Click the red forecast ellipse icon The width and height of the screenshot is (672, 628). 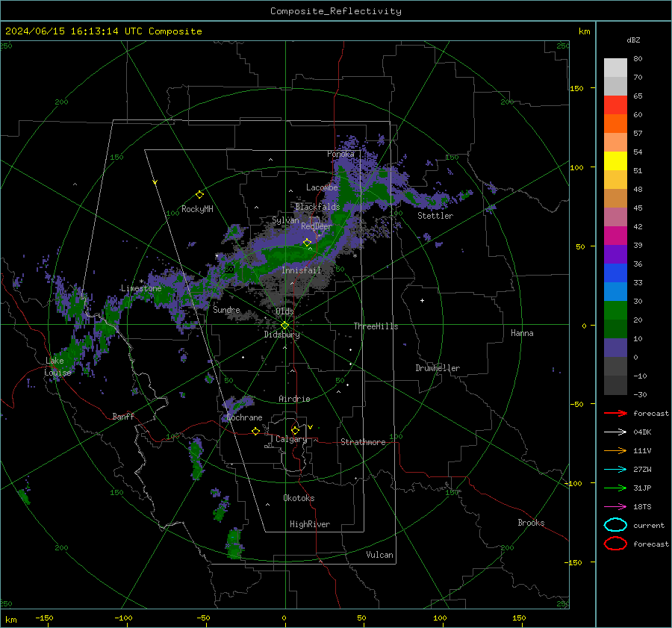[615, 544]
